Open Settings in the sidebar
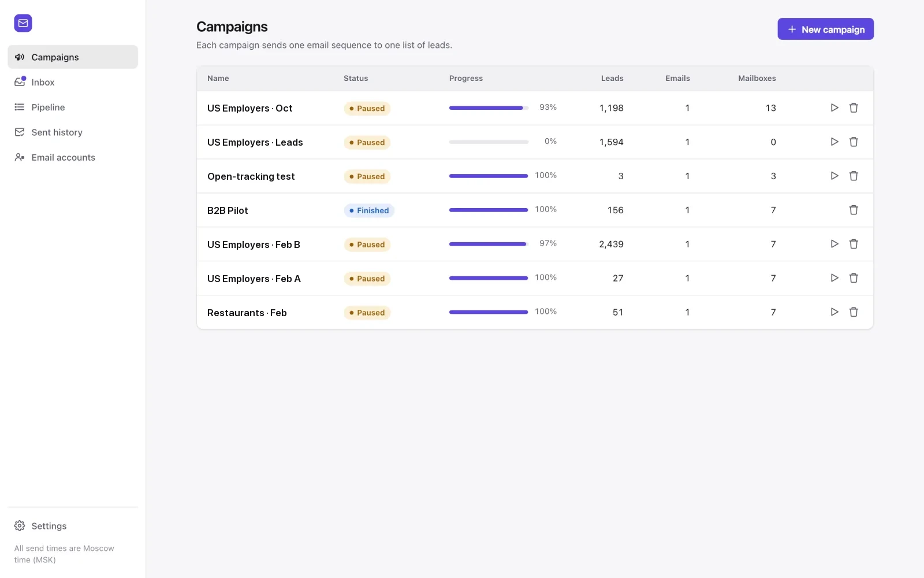This screenshot has height=578, width=924. click(73, 526)
